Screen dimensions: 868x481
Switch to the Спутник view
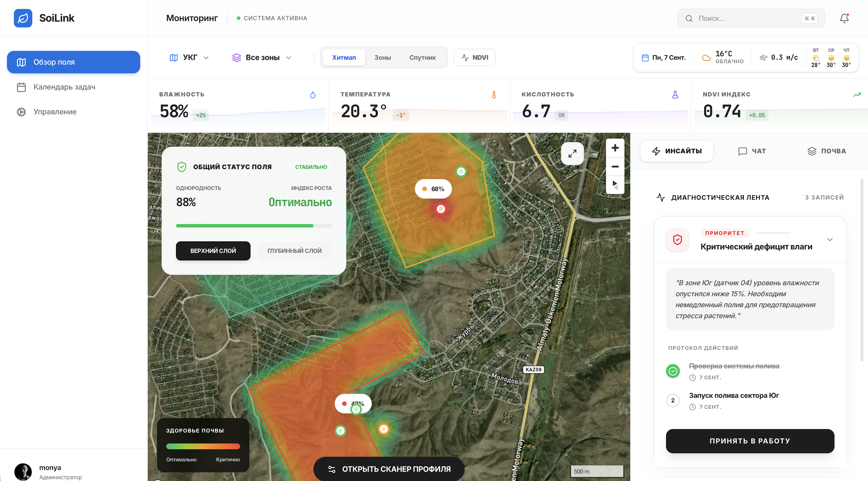tap(422, 58)
